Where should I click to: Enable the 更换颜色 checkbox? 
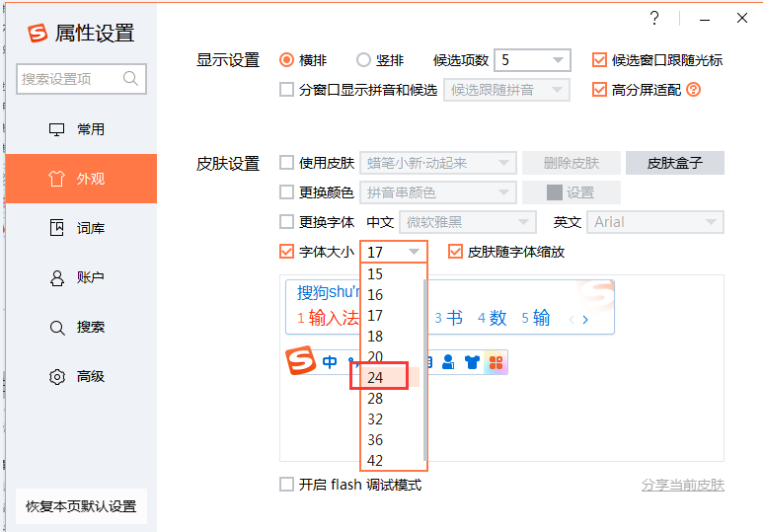click(x=286, y=192)
